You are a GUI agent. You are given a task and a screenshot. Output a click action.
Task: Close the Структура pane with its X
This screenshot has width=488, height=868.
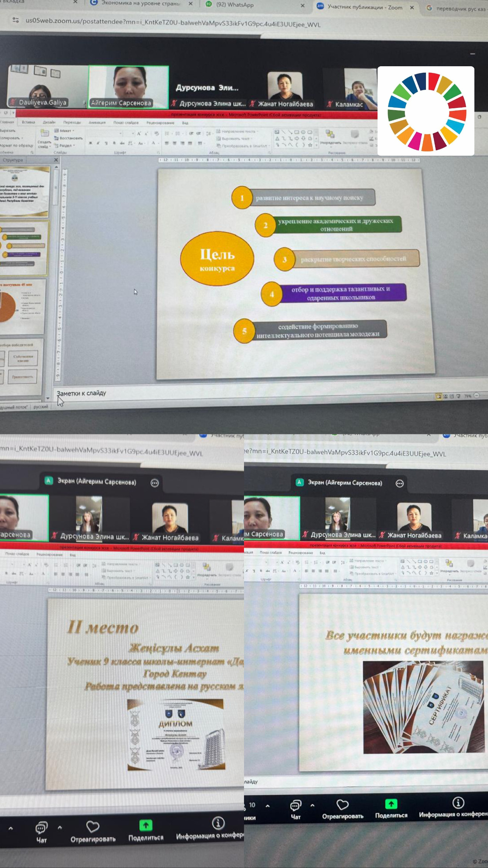[x=56, y=160]
